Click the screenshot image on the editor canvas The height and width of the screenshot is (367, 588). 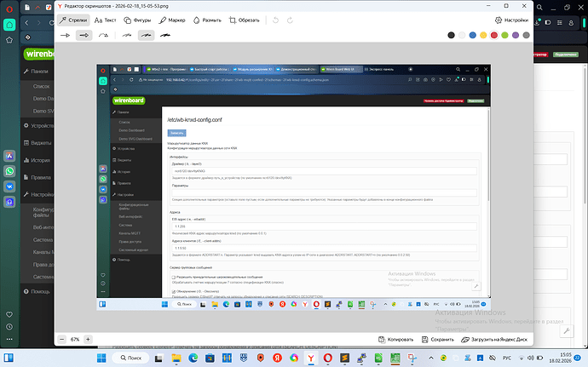pos(294,187)
